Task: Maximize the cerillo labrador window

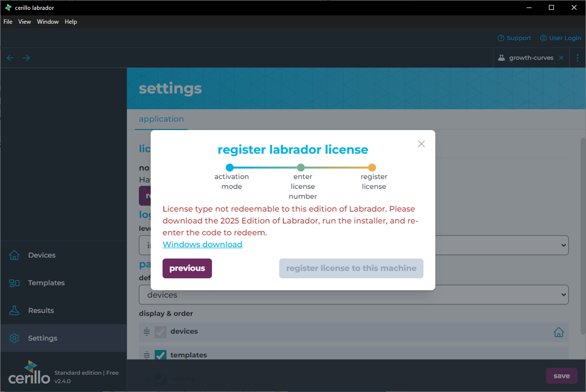Action: pyautogui.click(x=551, y=8)
